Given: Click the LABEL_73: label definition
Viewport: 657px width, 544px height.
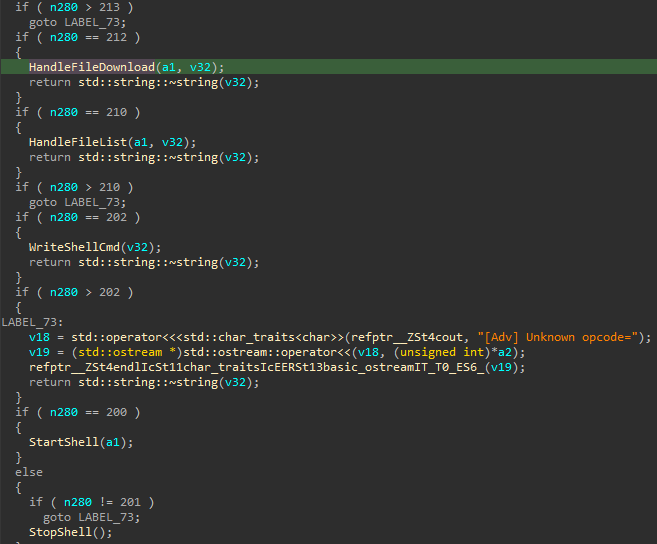Looking at the screenshot, I should click(x=32, y=322).
